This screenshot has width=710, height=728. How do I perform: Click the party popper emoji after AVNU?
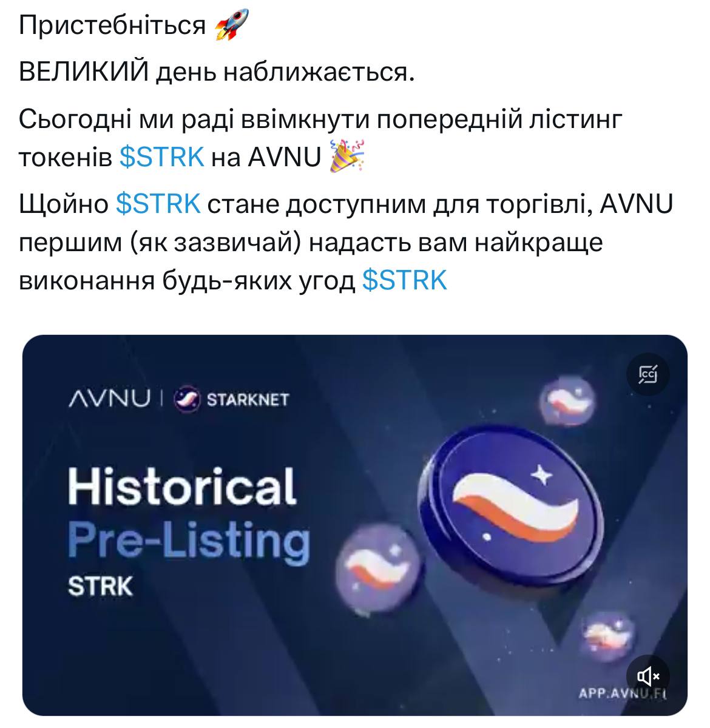click(347, 156)
